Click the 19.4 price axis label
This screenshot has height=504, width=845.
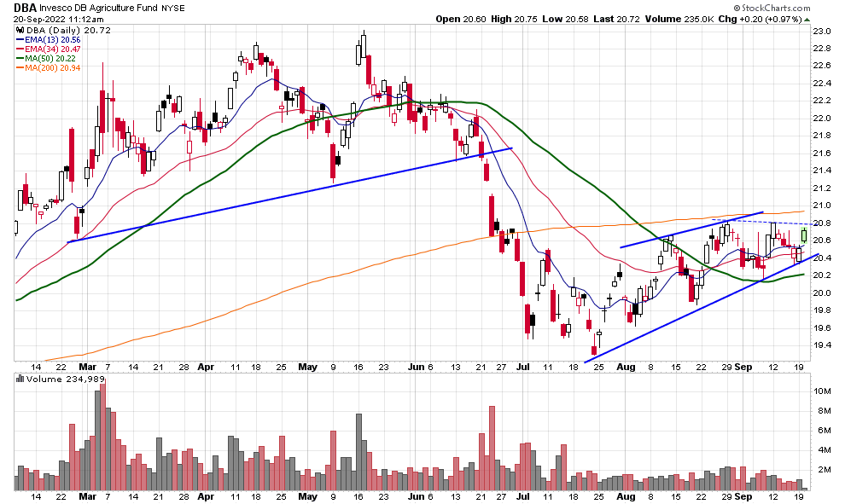[822, 345]
